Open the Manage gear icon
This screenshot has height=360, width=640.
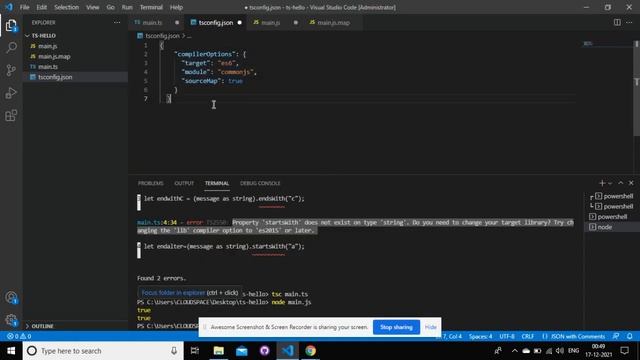11,320
